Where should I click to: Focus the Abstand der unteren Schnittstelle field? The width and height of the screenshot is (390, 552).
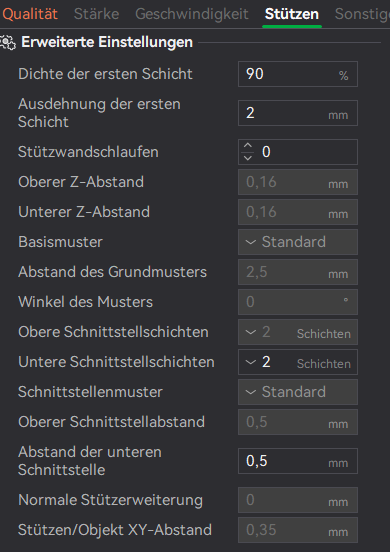coord(298,461)
